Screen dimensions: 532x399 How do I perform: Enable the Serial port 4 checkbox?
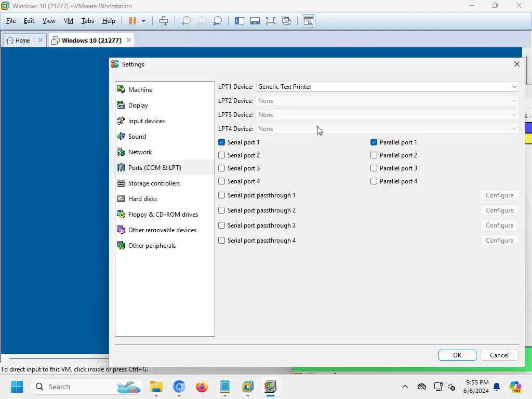point(221,181)
